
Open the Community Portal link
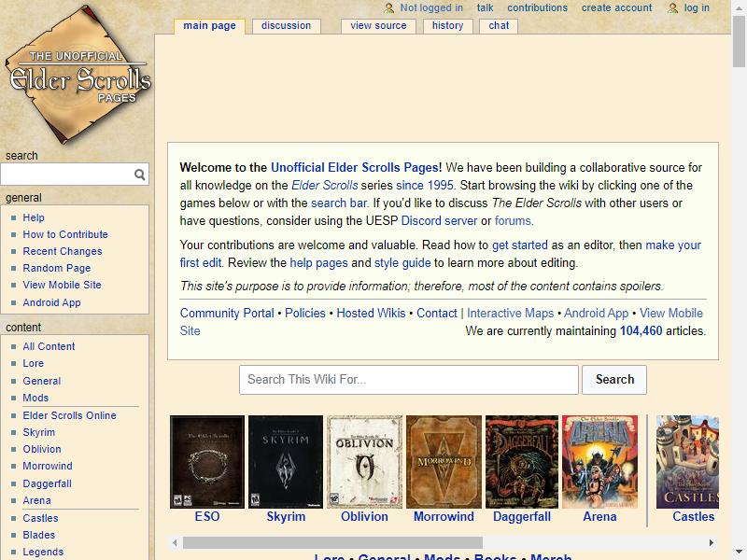point(227,314)
